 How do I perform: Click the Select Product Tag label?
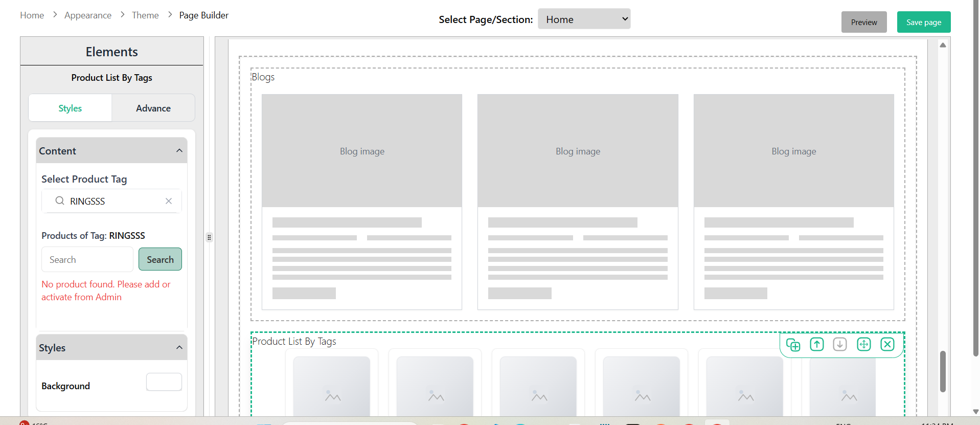click(84, 179)
